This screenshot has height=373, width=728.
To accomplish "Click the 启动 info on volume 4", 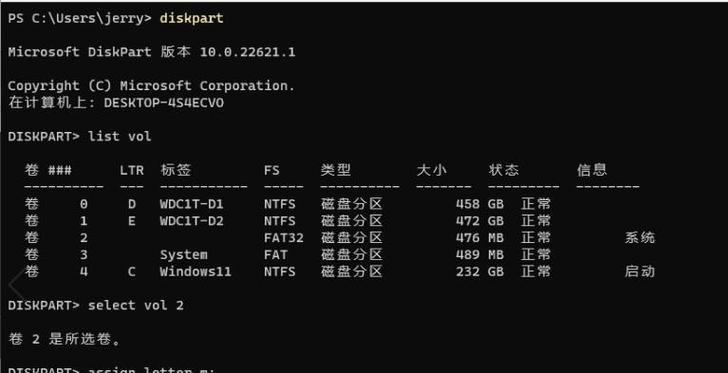I will [640, 272].
